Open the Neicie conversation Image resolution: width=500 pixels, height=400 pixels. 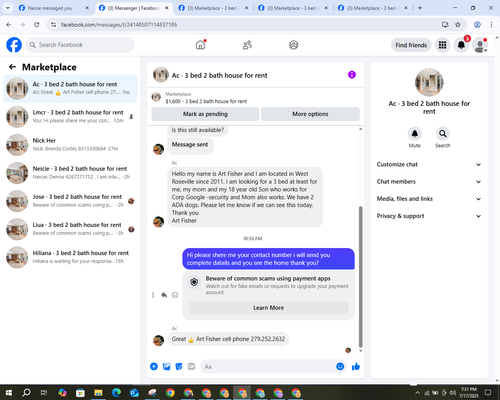coord(70,173)
